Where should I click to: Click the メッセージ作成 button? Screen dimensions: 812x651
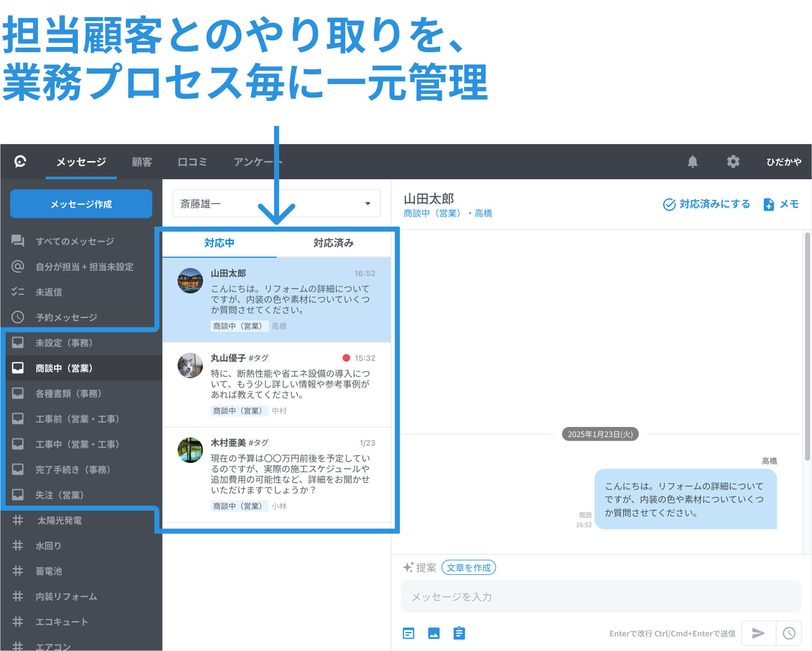pos(81,204)
